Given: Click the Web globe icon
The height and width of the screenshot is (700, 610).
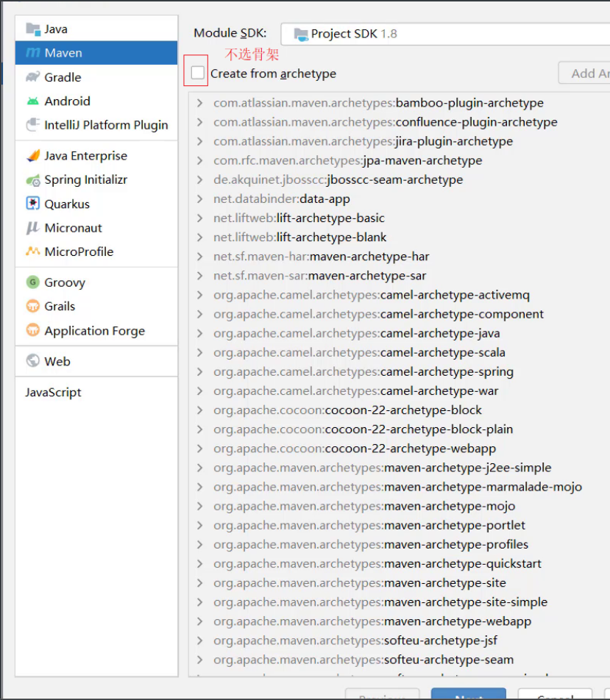Looking at the screenshot, I should pos(33,361).
